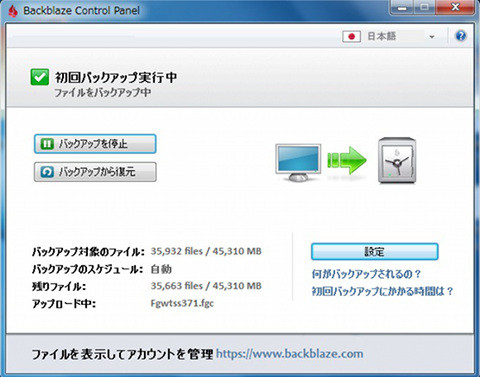Click the blue help question mark icon
This screenshot has width=480, height=377.
[x=461, y=36]
